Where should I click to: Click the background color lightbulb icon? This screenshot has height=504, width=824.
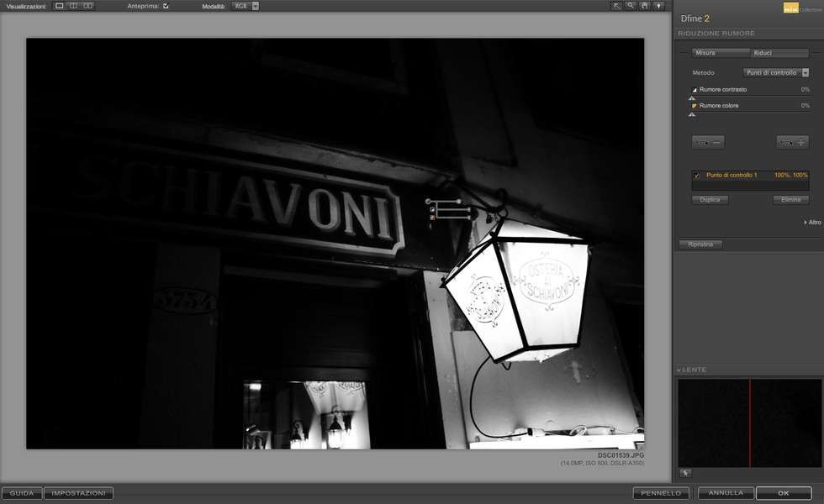(x=658, y=6)
